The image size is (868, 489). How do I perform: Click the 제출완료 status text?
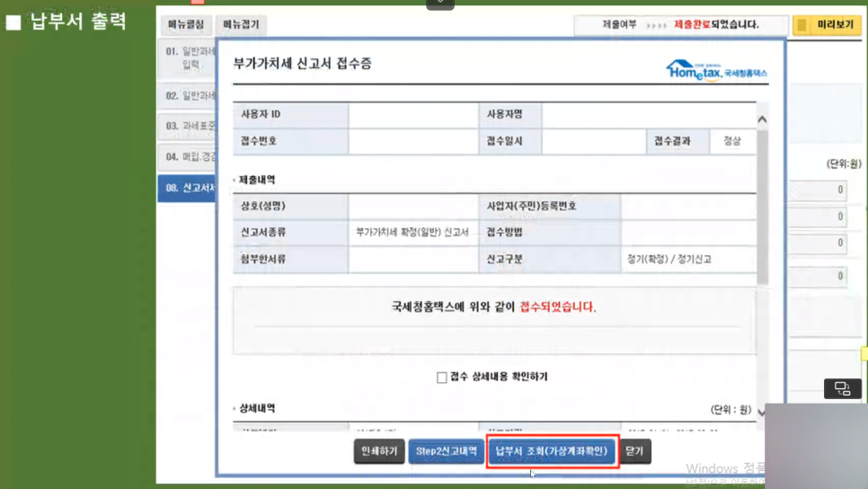(691, 24)
